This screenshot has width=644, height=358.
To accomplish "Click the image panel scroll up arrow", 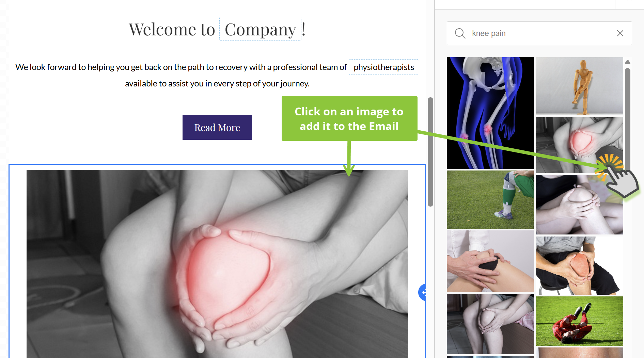I will tap(627, 62).
